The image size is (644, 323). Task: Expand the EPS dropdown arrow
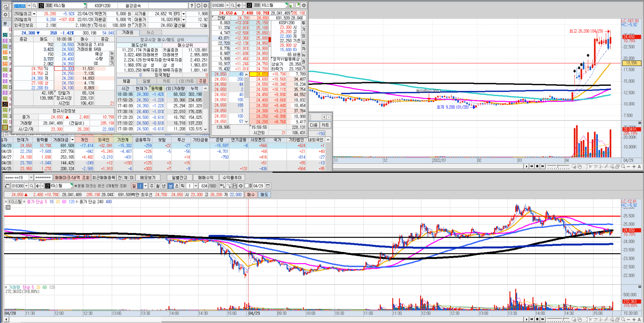[184, 14]
